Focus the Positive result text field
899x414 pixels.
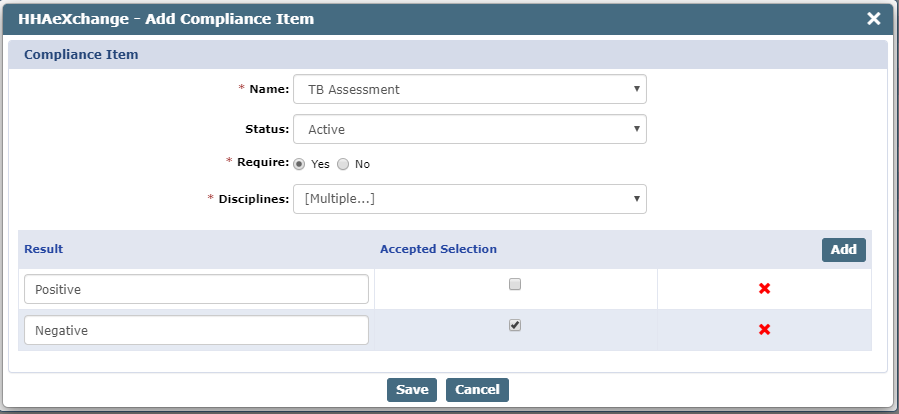point(196,289)
